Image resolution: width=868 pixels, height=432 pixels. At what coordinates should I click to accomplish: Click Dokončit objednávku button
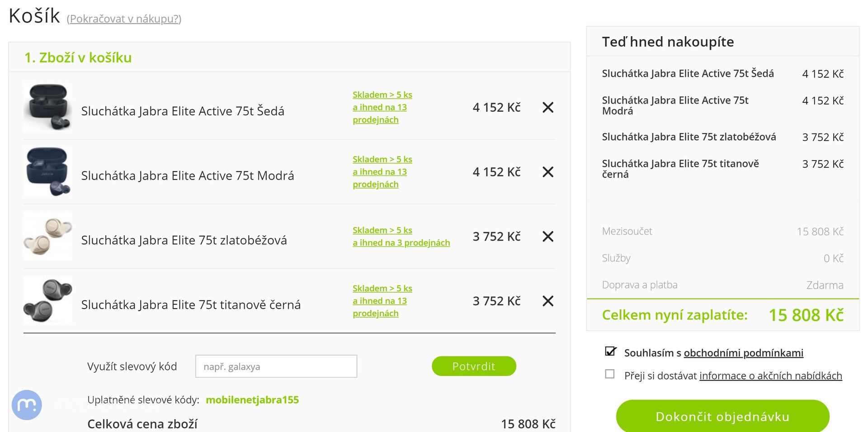722,416
